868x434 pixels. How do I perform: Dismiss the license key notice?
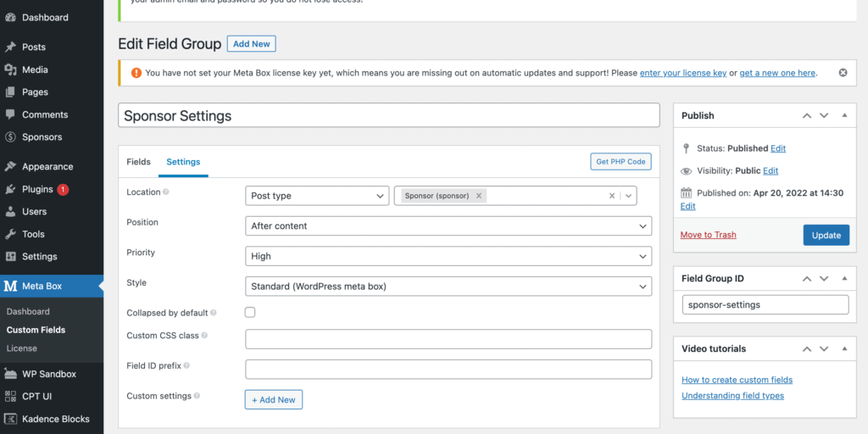843,73
